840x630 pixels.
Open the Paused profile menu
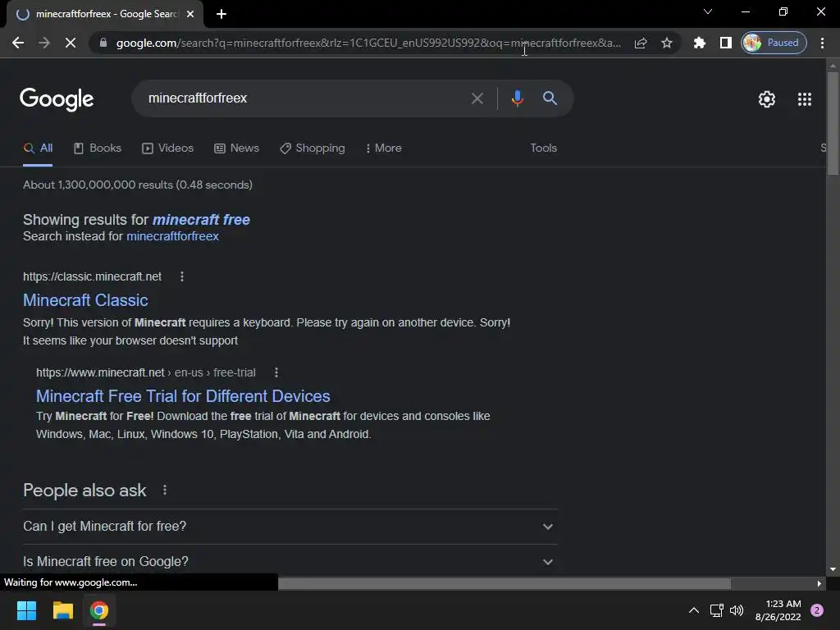pos(774,43)
